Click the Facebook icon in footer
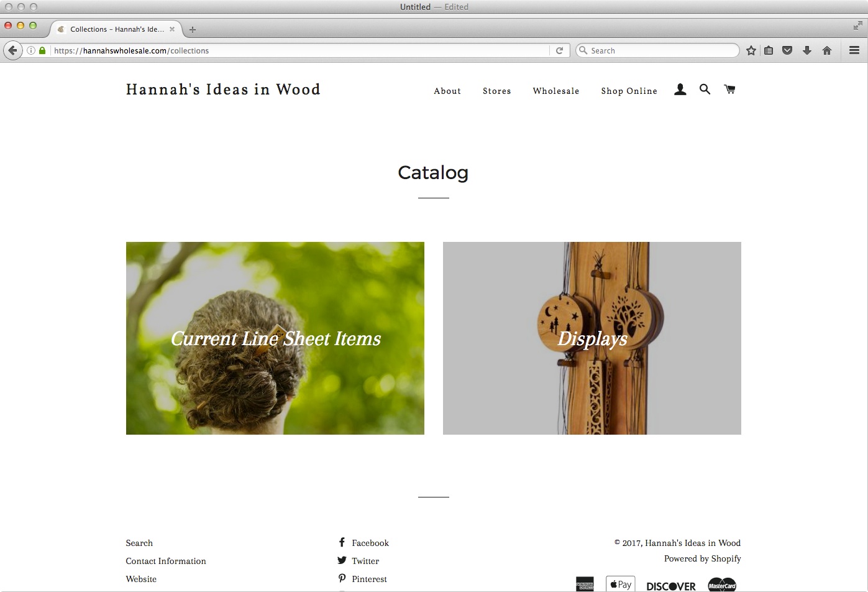This screenshot has width=868, height=592. point(342,542)
